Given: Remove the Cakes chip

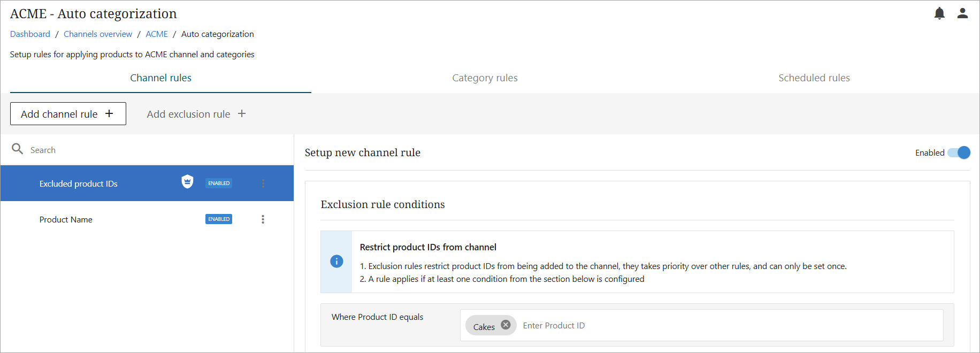Looking at the screenshot, I should pos(506,325).
